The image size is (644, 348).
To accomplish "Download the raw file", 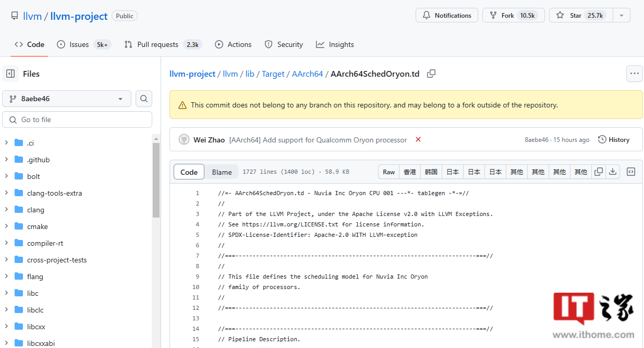I will [613, 172].
